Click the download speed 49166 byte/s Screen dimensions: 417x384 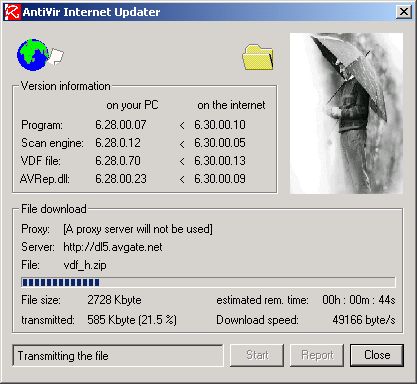click(x=364, y=320)
